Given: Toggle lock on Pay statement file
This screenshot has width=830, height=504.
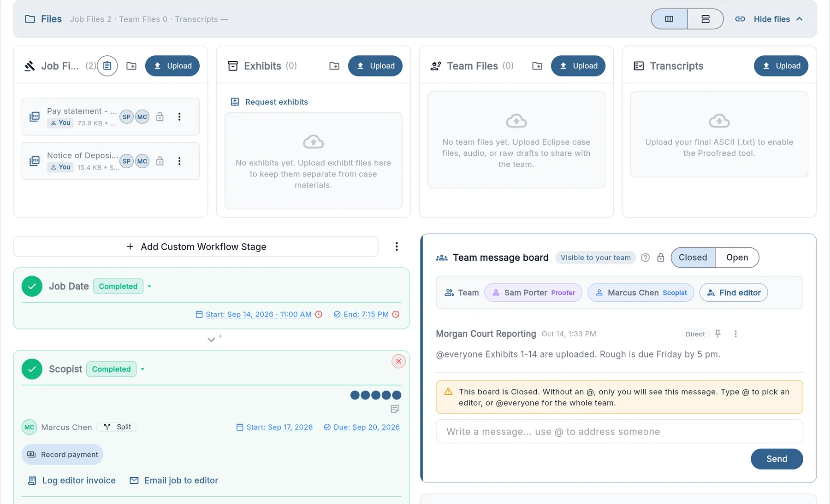Looking at the screenshot, I should (160, 117).
